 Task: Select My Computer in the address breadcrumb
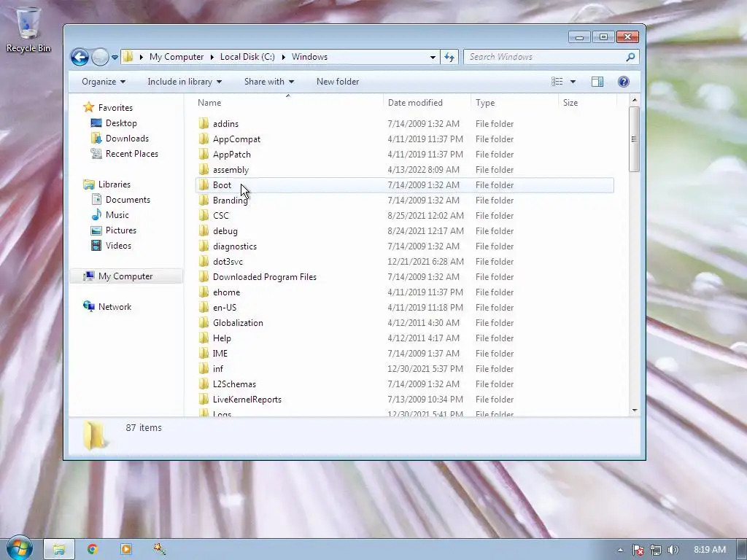[177, 57]
